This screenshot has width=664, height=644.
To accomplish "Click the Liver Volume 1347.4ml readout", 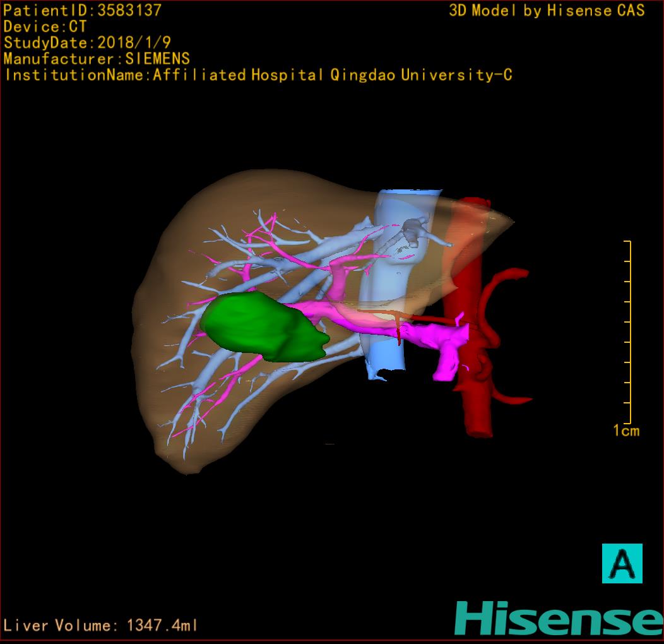I will 101,626.
